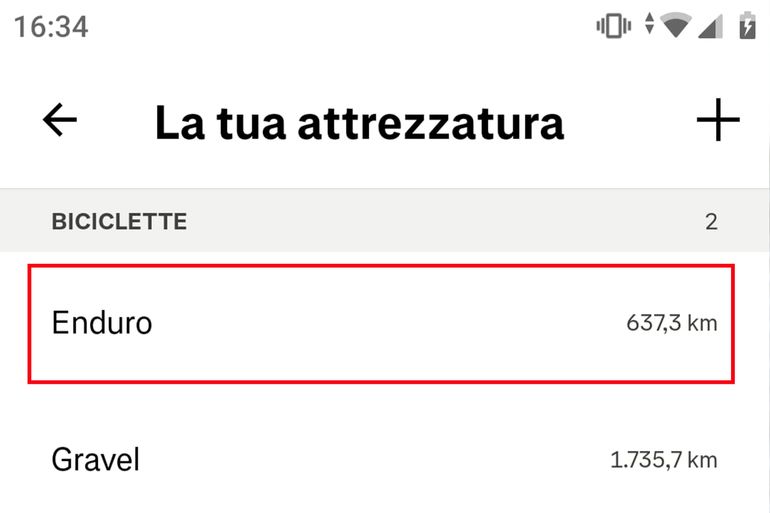Tap the bicycle count number 2
This screenshot has height=513, width=770.
[711, 222]
